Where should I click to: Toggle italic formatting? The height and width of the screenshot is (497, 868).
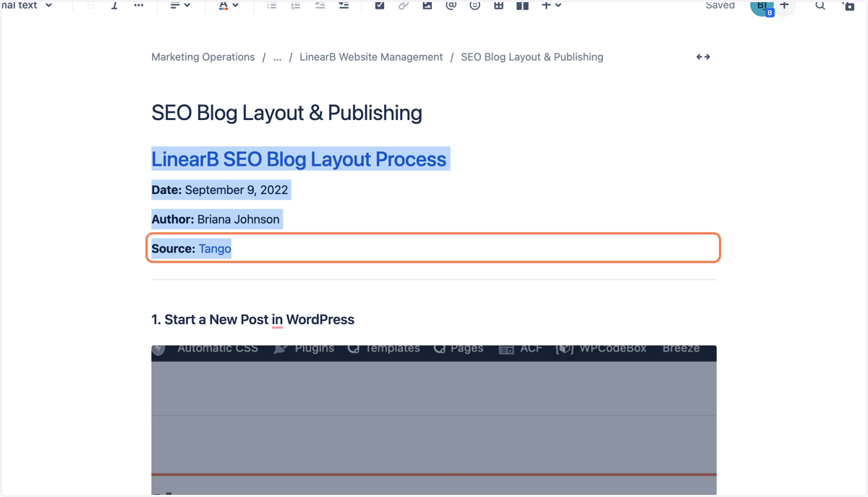coord(114,5)
